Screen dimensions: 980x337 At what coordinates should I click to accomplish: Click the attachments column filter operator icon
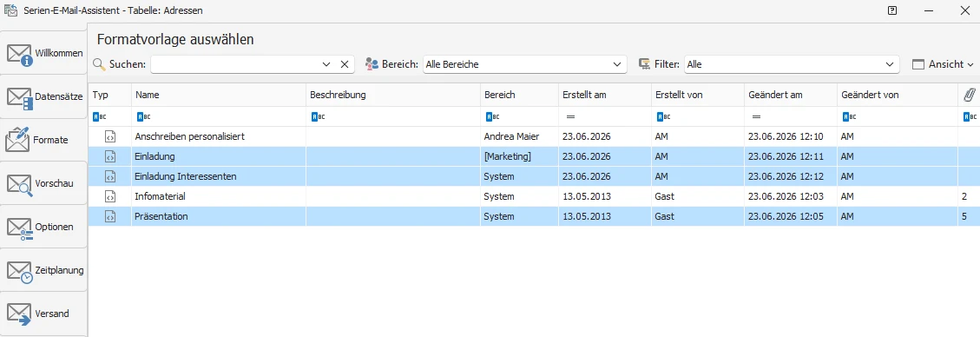(970, 116)
